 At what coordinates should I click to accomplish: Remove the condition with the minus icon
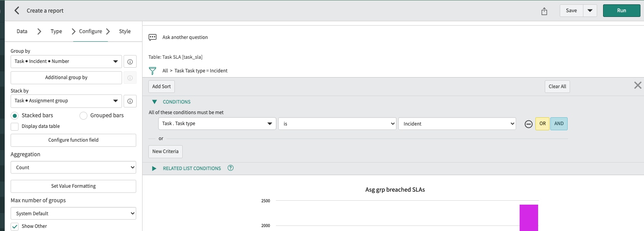coord(529,124)
